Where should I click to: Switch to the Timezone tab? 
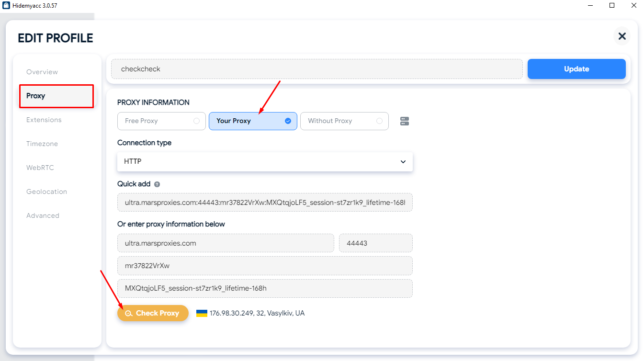(42, 144)
